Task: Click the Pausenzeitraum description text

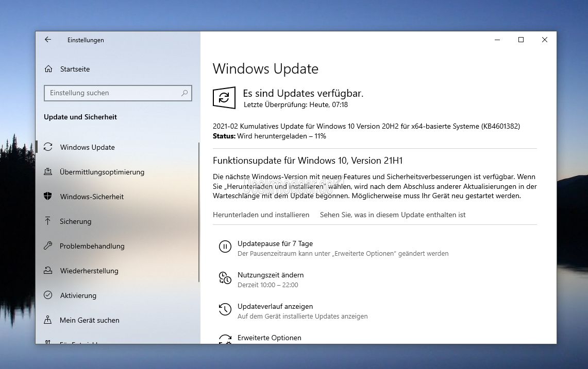Action: point(343,254)
